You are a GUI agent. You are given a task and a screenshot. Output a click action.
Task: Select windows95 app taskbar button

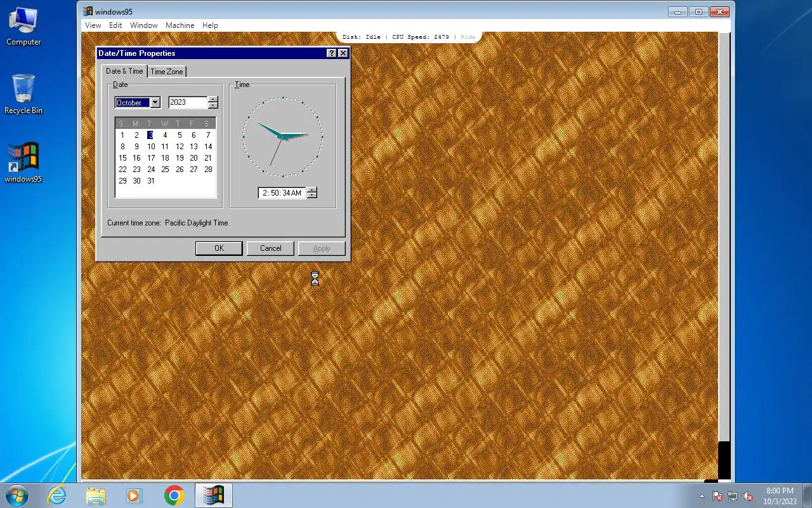tap(213, 495)
